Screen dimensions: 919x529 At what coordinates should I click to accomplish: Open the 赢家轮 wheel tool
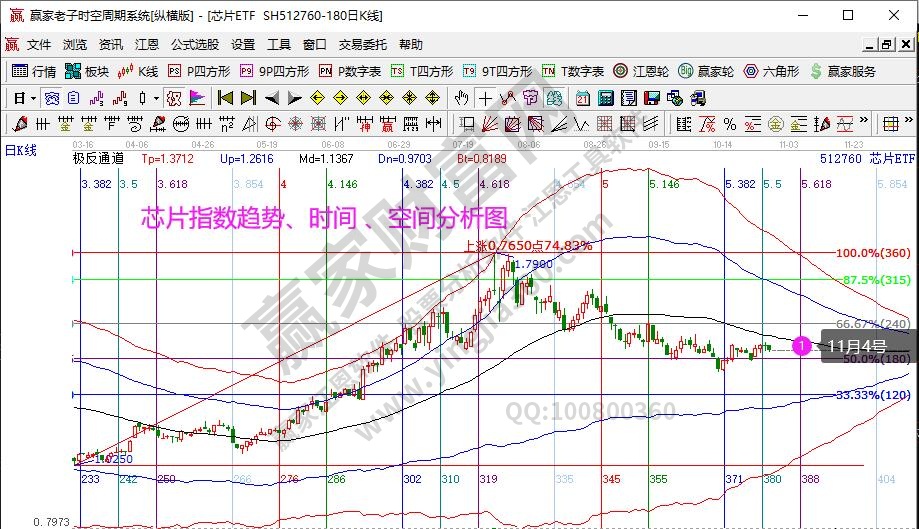[x=706, y=71]
